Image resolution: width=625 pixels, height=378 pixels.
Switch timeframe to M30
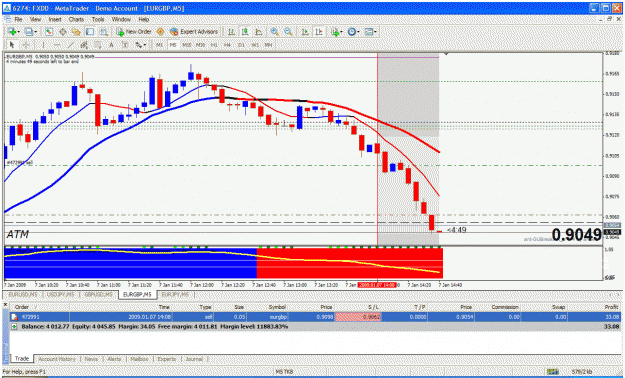tap(200, 45)
